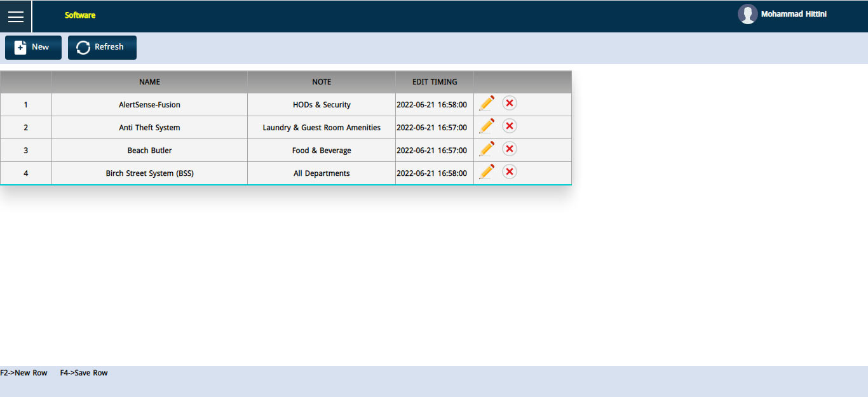Click row number 4 cell

point(26,173)
